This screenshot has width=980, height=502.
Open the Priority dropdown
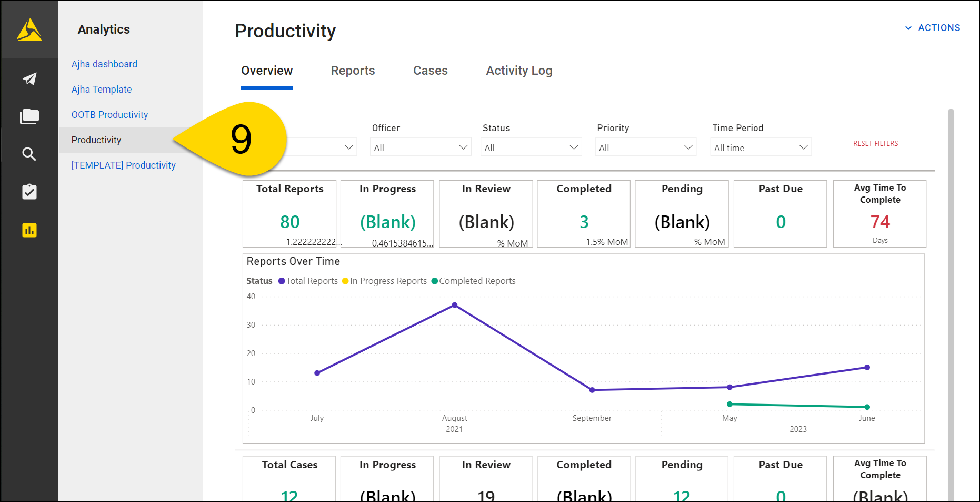tap(645, 147)
